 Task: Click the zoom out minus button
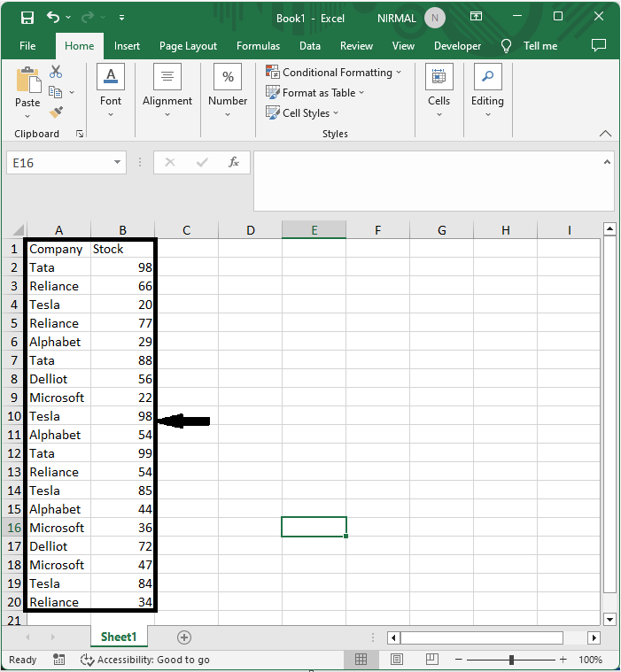(x=459, y=659)
